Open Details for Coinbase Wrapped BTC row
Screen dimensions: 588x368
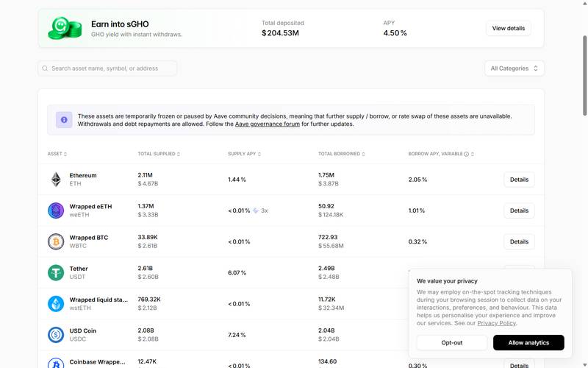(519, 364)
